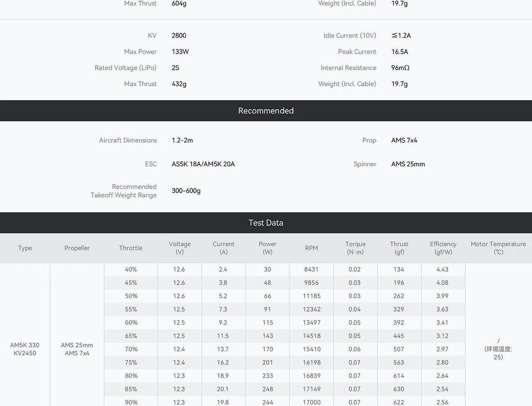The image size is (532, 406).
Task: Click the Recommended section header
Action: coord(266,111)
